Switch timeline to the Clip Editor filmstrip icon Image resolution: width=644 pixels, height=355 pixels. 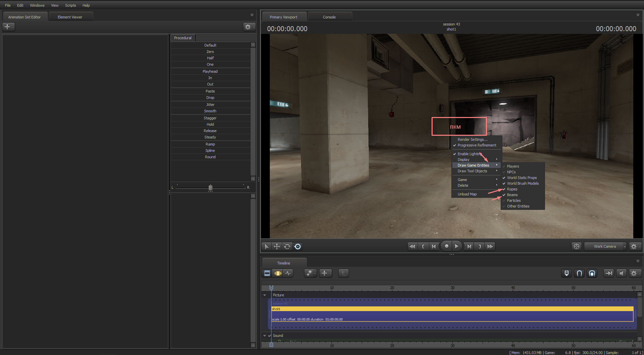(267, 273)
